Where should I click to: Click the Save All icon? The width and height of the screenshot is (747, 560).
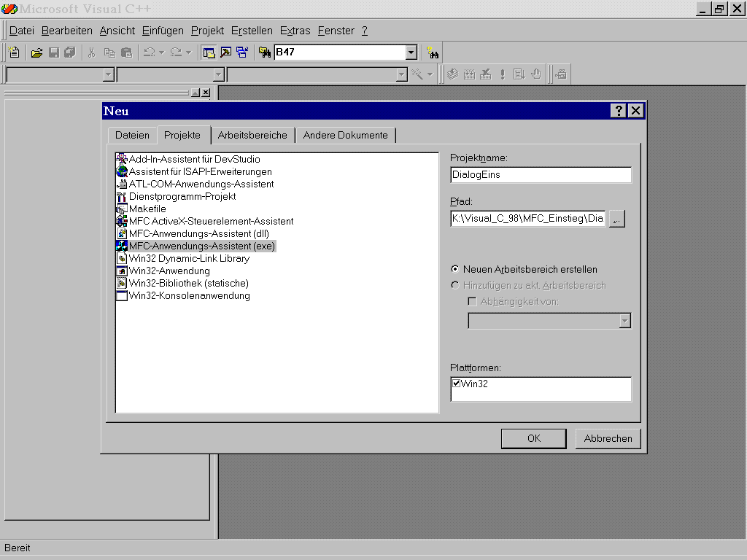point(70,52)
